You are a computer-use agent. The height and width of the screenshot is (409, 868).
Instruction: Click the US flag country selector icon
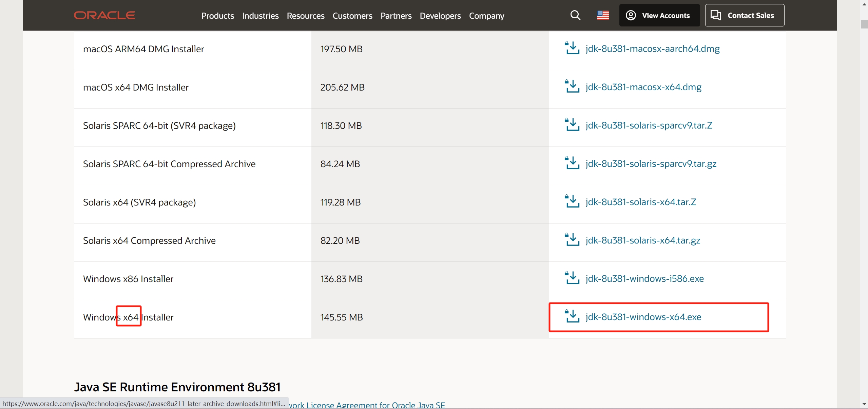[x=603, y=15]
